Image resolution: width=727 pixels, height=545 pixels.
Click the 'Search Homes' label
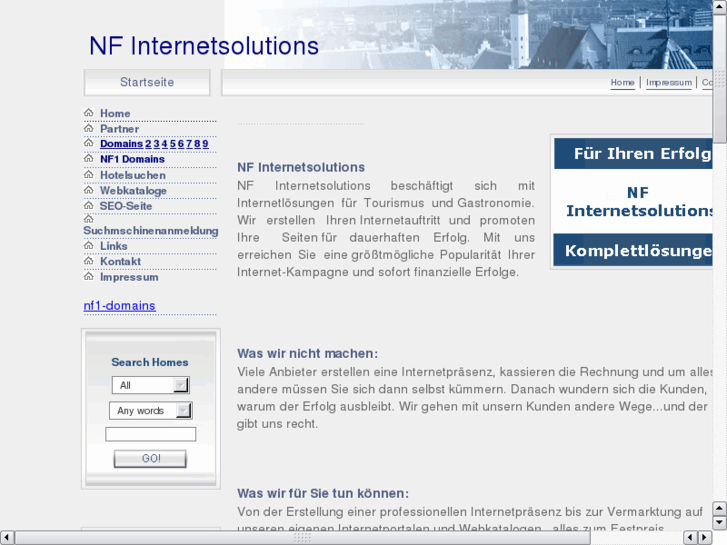150,362
